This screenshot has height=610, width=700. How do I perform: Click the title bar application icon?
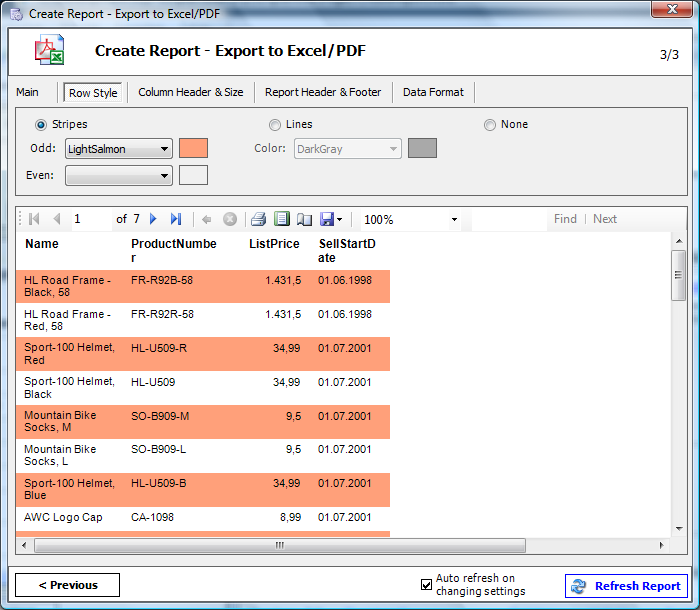(17, 14)
